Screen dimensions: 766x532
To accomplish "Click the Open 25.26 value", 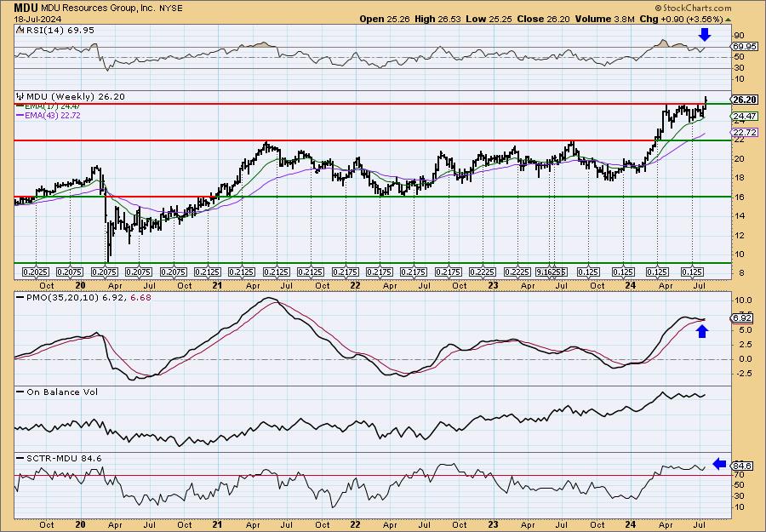I will (385, 19).
